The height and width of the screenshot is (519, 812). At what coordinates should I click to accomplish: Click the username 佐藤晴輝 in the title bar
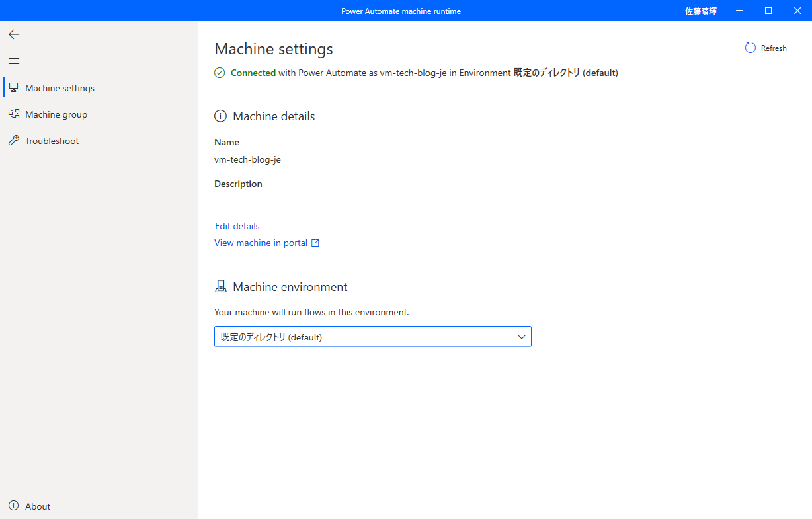[700, 11]
